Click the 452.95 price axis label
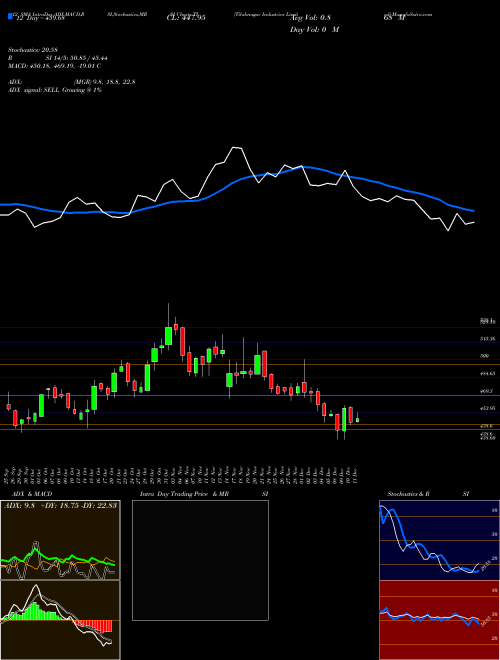 click(x=487, y=408)
